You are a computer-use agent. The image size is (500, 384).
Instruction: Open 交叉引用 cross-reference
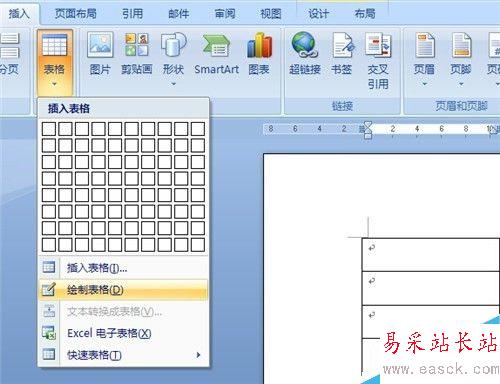(378, 61)
